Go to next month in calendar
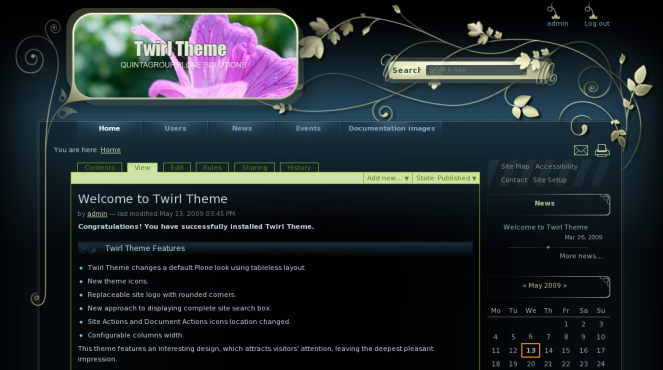 coord(565,286)
